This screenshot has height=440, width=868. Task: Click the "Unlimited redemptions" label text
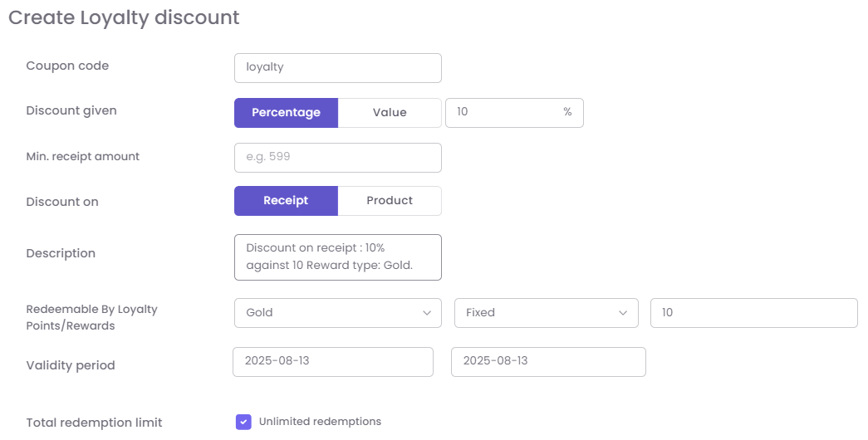tap(320, 422)
